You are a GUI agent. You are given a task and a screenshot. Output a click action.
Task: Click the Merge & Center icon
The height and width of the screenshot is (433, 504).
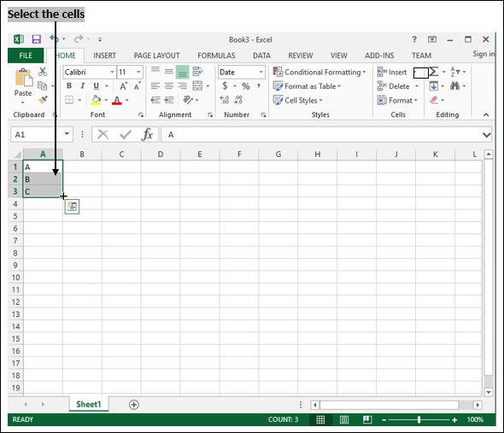point(197,85)
